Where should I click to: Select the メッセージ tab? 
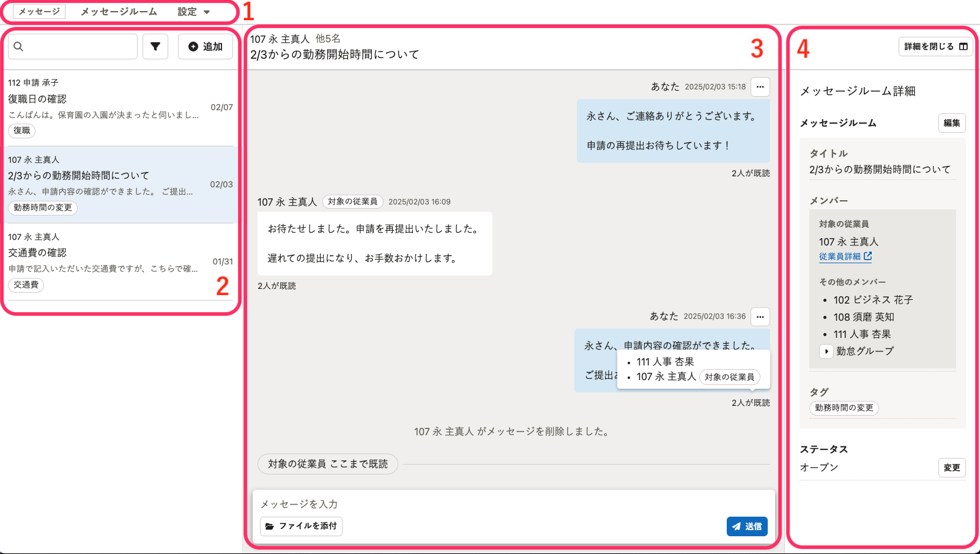click(39, 12)
